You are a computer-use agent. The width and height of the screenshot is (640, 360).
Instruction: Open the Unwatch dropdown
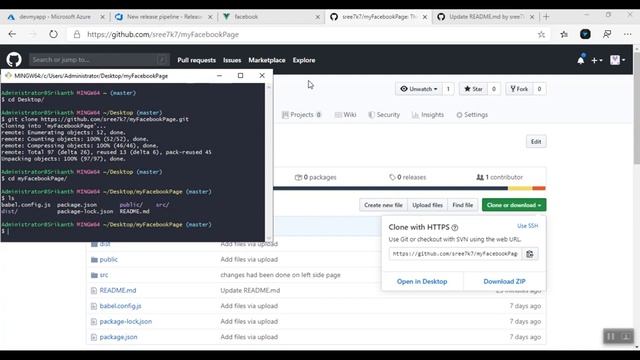point(419,89)
